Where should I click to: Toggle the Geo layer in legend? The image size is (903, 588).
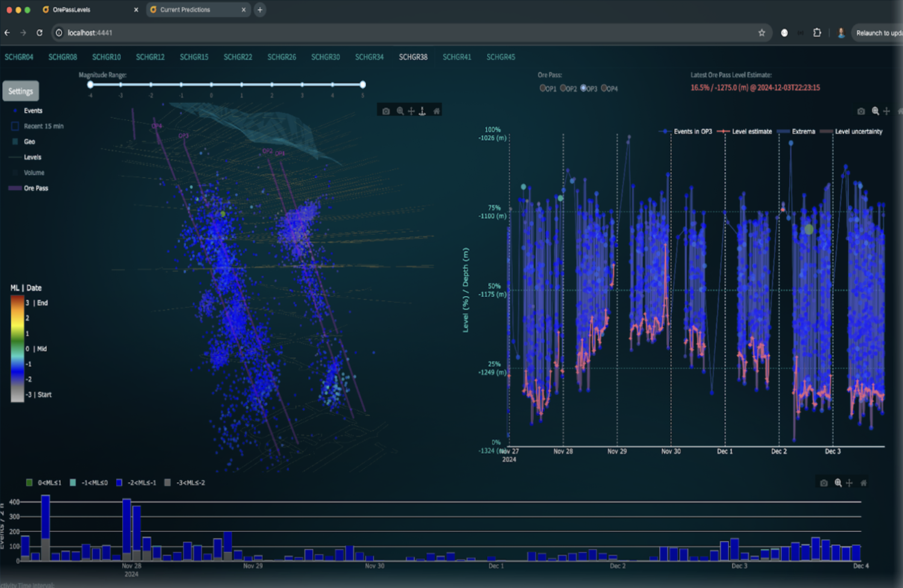pyautogui.click(x=23, y=141)
